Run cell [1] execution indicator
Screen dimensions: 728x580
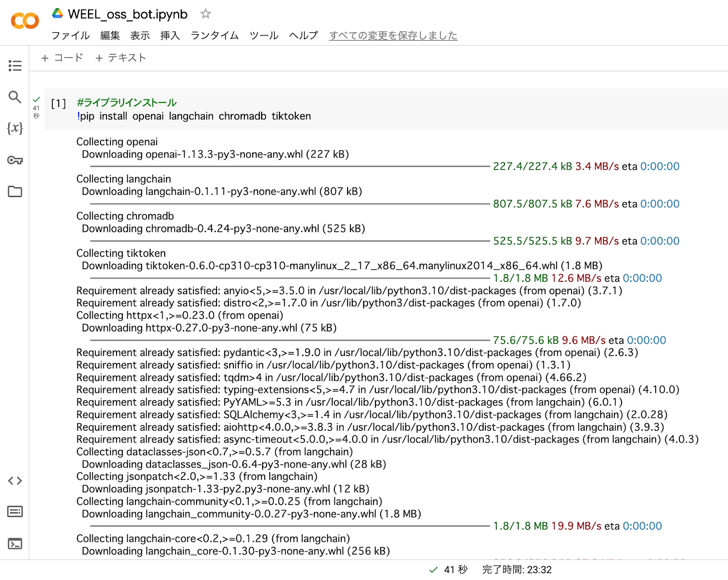[x=58, y=104]
